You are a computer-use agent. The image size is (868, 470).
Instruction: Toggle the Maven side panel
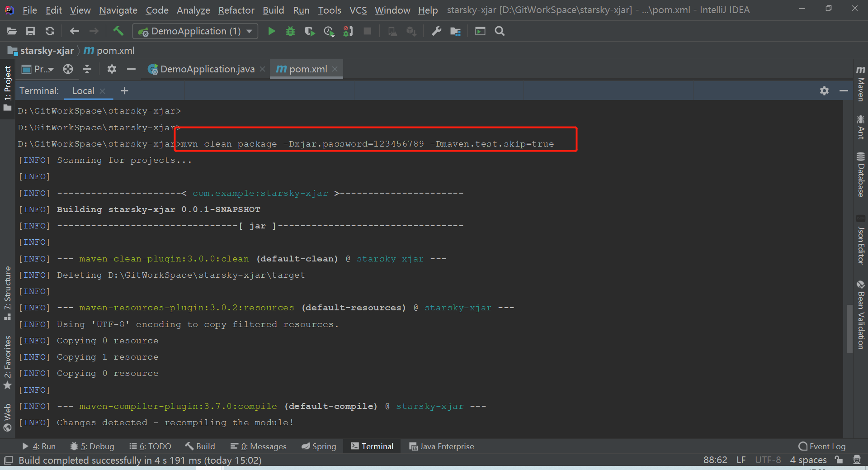tap(861, 84)
